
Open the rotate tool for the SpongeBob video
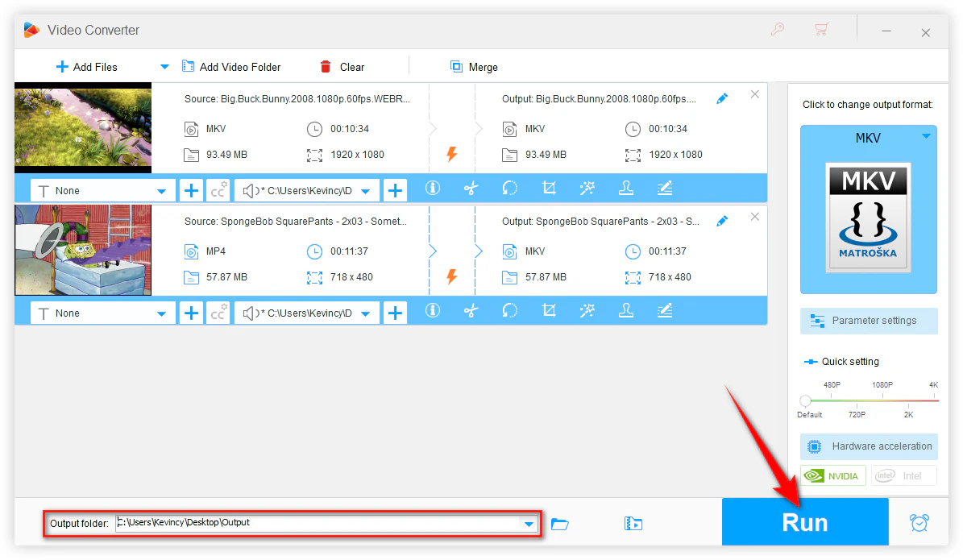pyautogui.click(x=509, y=311)
